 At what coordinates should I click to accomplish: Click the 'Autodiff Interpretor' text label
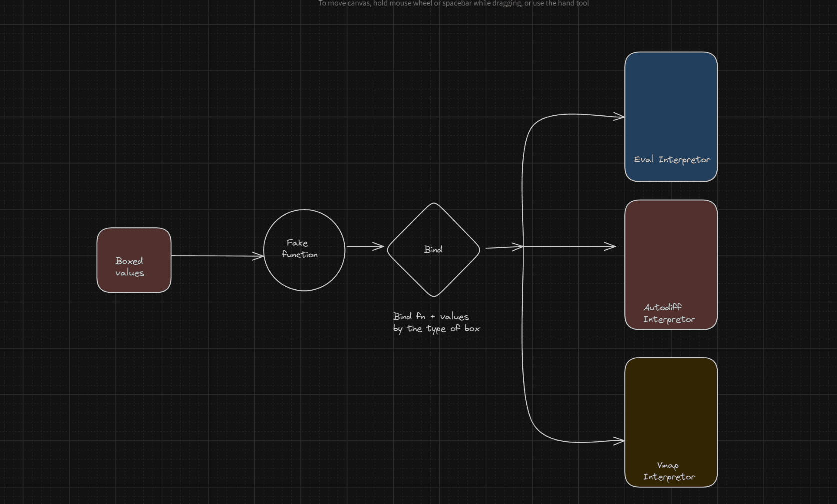669,313
